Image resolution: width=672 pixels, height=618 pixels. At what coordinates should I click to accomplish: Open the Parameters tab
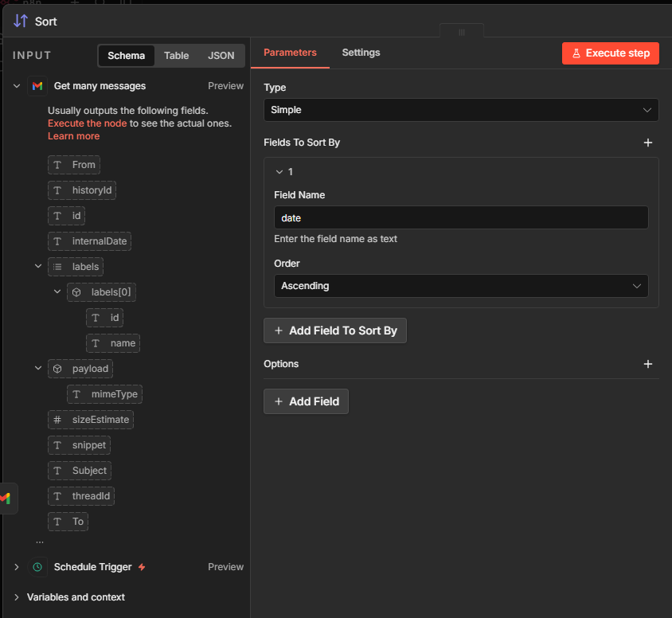pos(290,53)
